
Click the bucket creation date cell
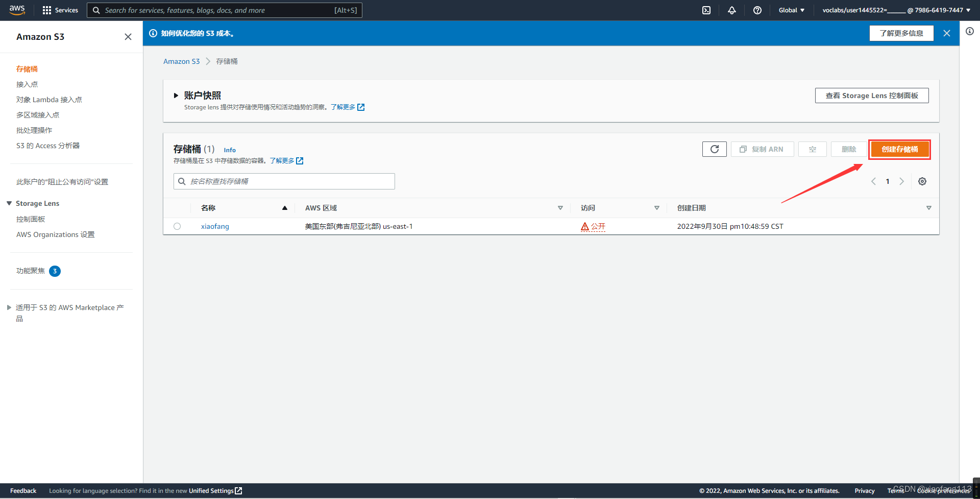click(x=730, y=226)
